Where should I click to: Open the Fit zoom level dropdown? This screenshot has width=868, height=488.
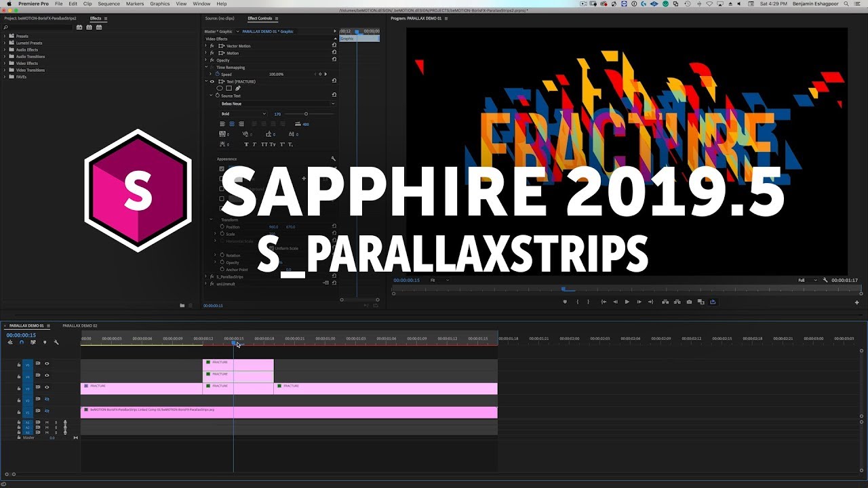coord(440,280)
